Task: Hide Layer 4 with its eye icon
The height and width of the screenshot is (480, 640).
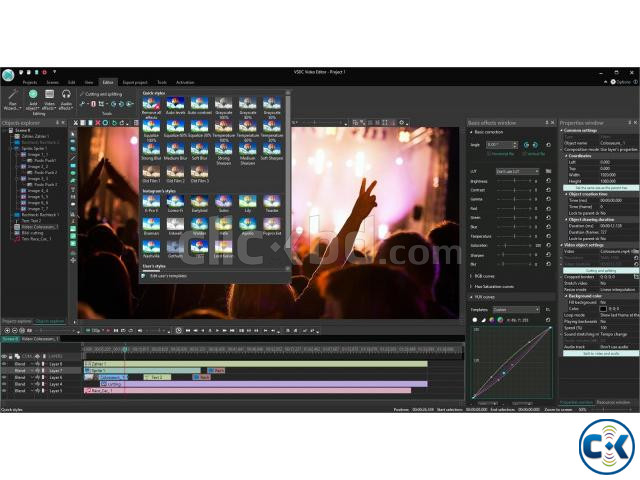Action: [x=4, y=384]
